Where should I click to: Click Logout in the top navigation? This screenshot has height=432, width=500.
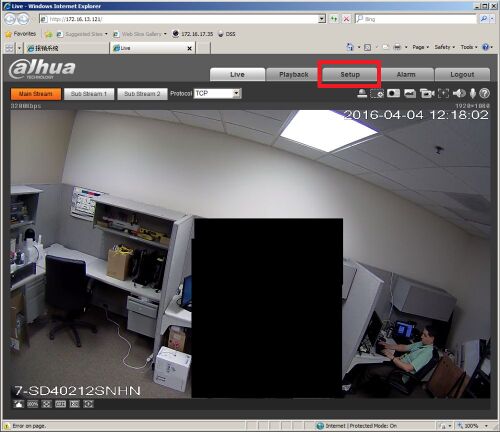coord(462,74)
